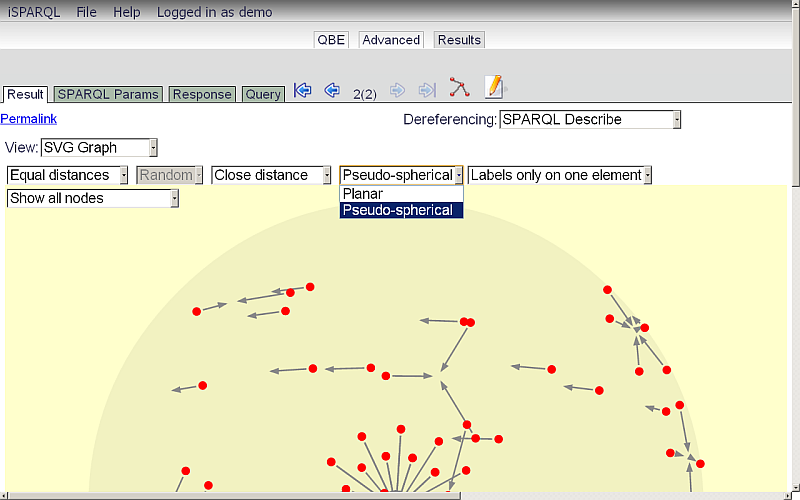Open the Dereferencing SPARQL Describe dropdown
The width and height of the screenshot is (800, 500).
point(590,119)
